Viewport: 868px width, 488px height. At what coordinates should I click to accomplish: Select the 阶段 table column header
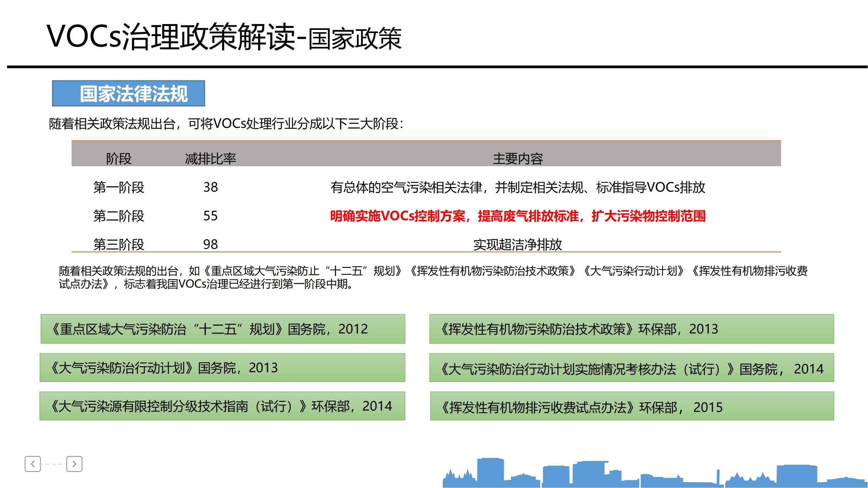(x=118, y=159)
